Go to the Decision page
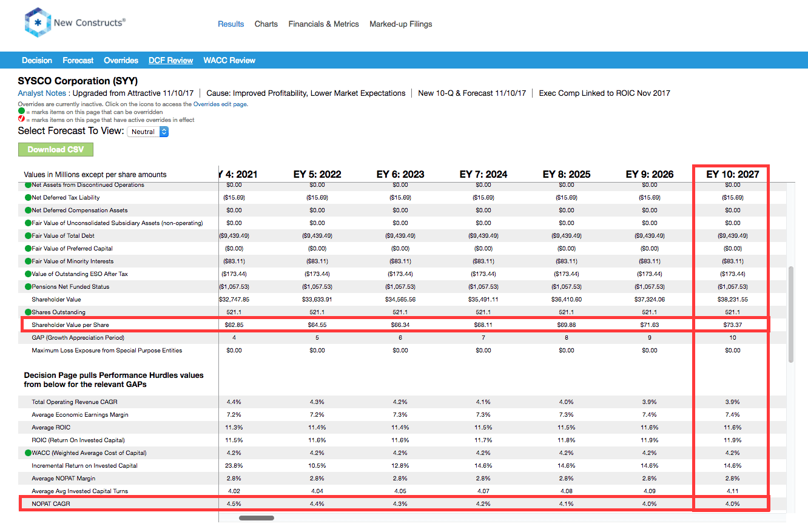The height and width of the screenshot is (532, 808). click(37, 61)
